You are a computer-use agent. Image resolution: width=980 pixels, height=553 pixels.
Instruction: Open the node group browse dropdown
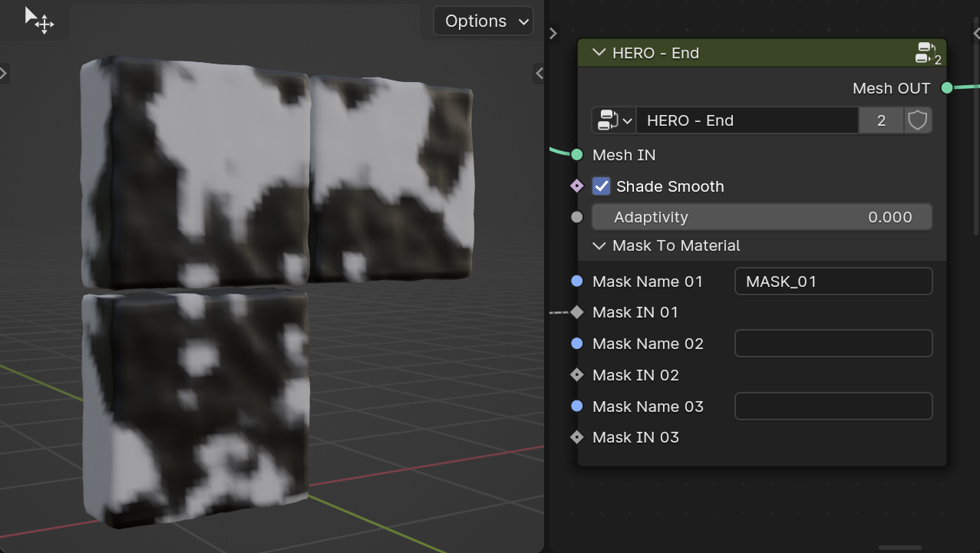coord(613,120)
